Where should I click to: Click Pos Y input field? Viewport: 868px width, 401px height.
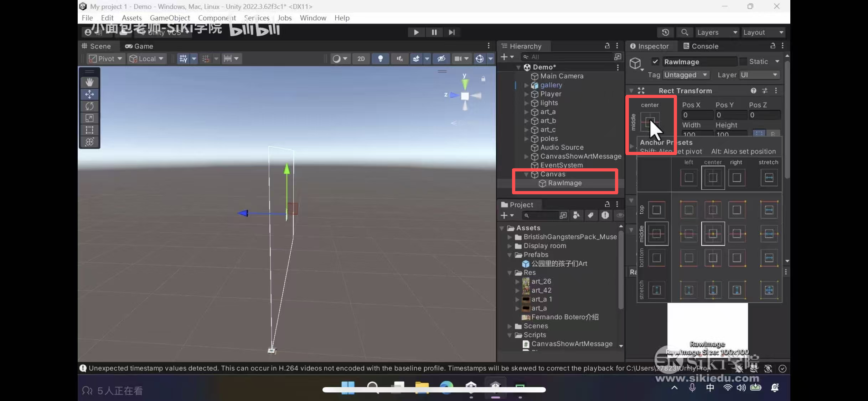coord(731,115)
